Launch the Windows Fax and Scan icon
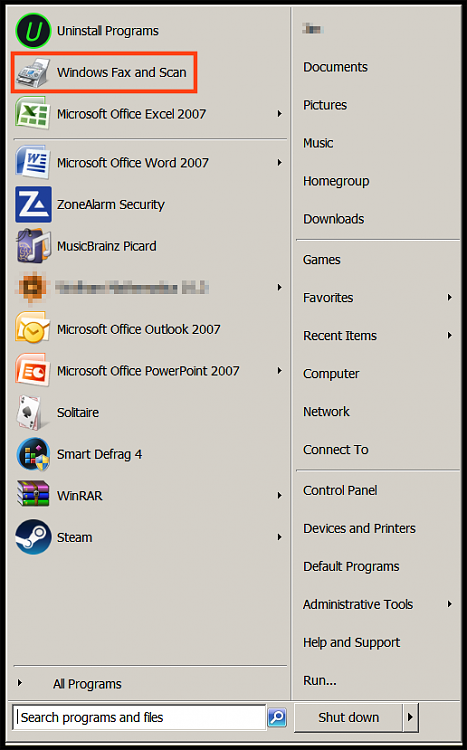The height and width of the screenshot is (750, 467). pyautogui.click(x=33, y=73)
